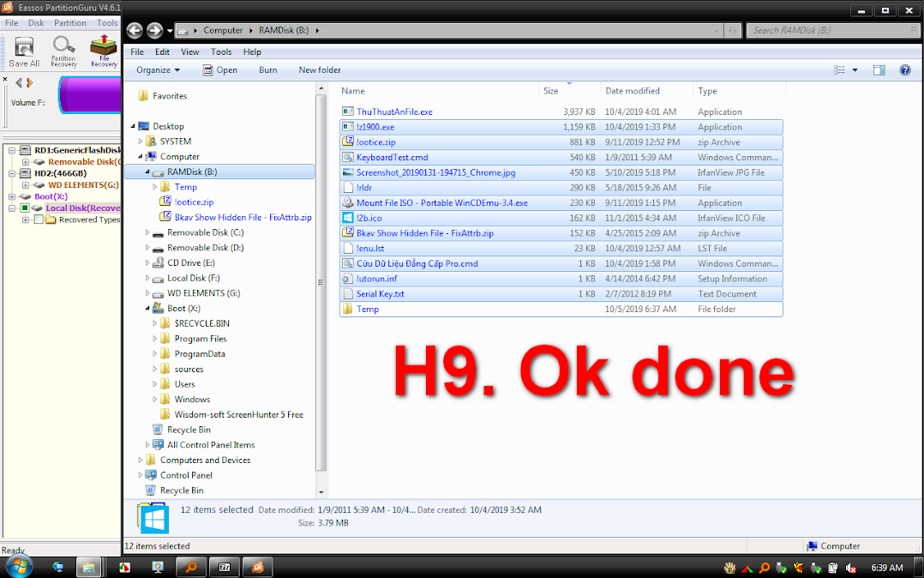Open 7z taskbar icon

[225, 568]
